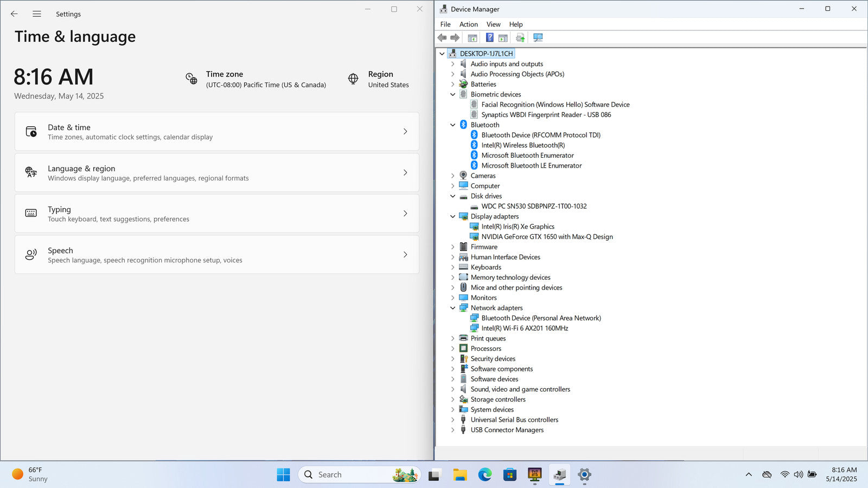Click the volume icon in system tray
868x488 pixels.
tap(798, 474)
